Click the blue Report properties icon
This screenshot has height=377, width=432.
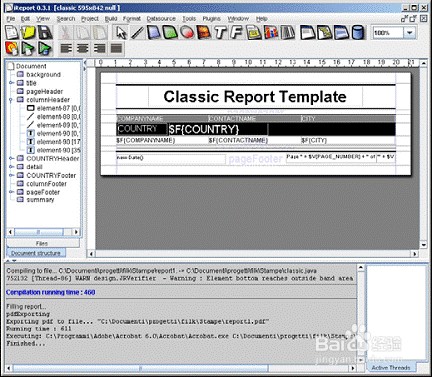(x=341, y=33)
